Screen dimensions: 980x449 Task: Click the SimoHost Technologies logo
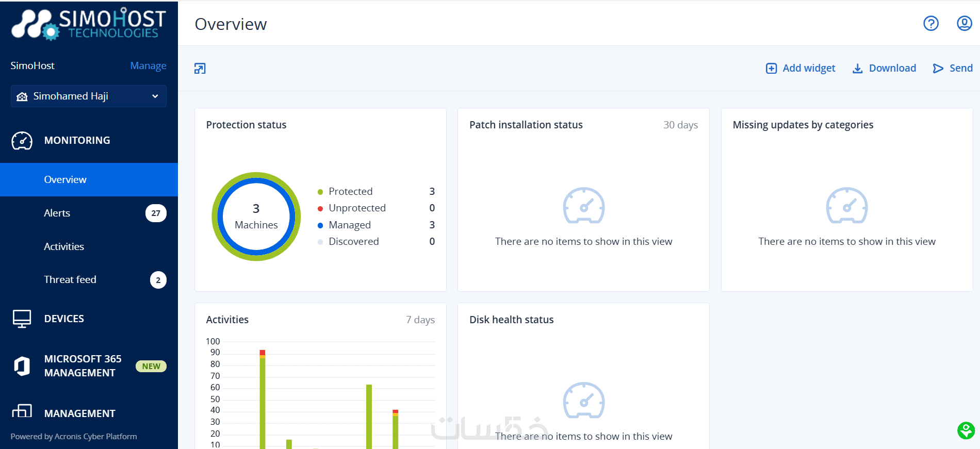click(x=89, y=24)
